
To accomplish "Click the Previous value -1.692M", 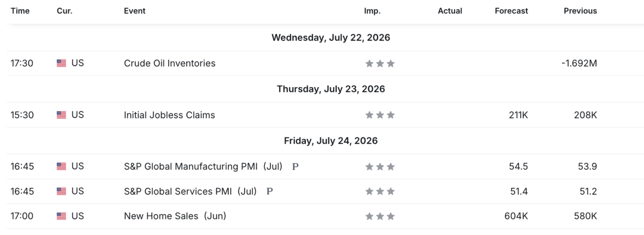I will click(x=579, y=64).
